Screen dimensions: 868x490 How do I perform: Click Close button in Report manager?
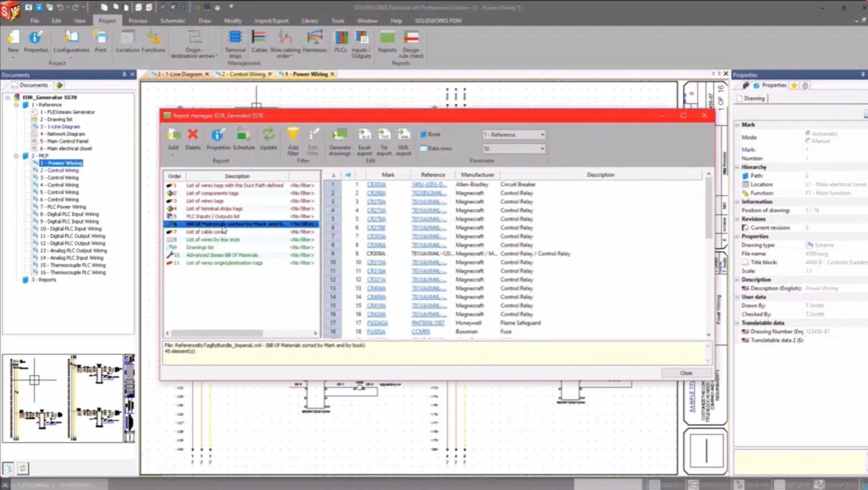686,373
